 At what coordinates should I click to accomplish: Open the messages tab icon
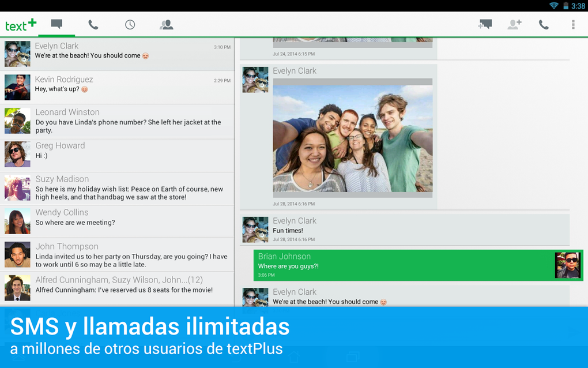(56, 24)
